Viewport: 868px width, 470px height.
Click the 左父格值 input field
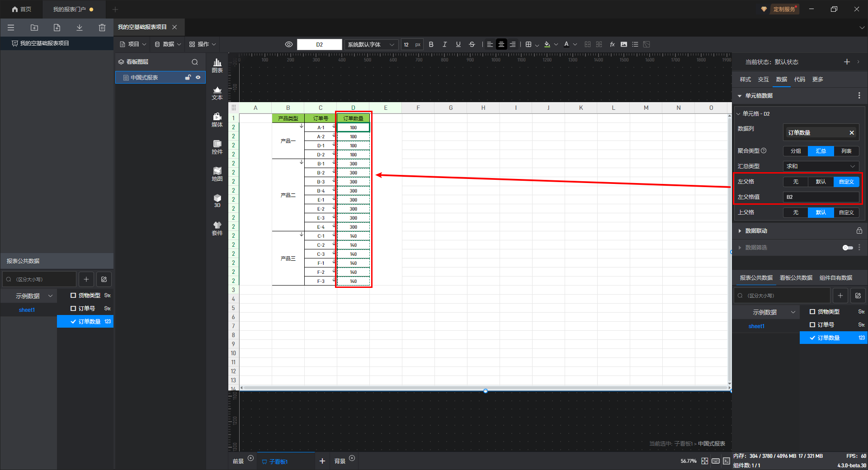[821, 197]
